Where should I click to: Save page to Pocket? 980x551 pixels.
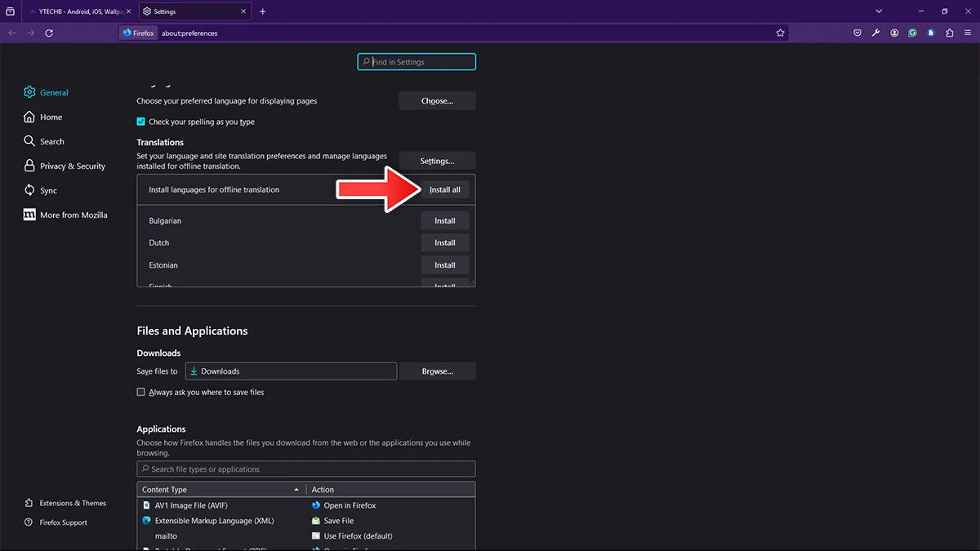[x=857, y=33]
